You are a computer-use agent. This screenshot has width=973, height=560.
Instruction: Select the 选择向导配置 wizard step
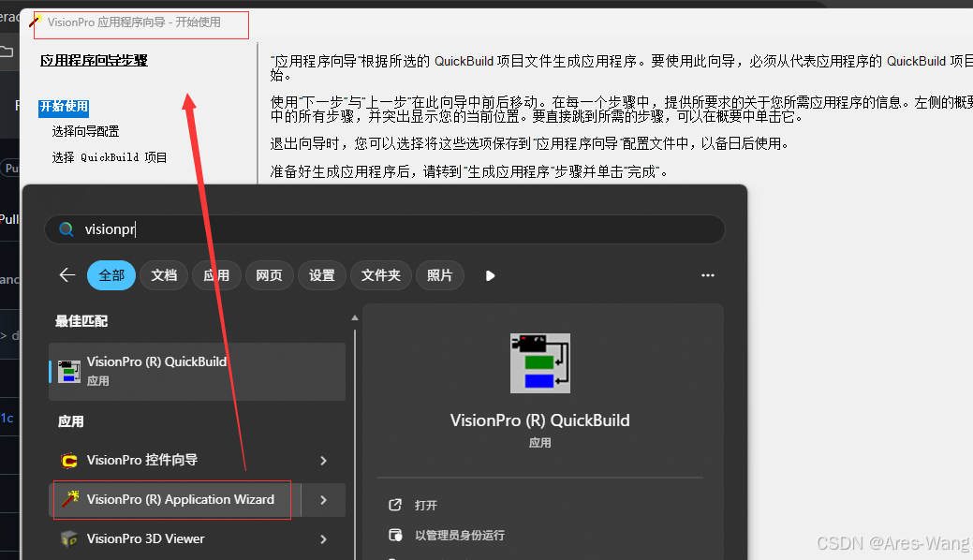pos(85,132)
